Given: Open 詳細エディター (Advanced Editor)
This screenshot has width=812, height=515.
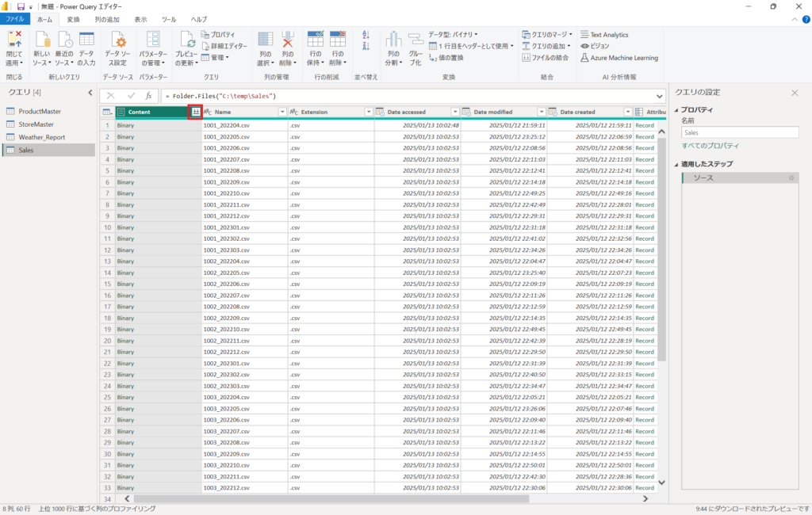Looking at the screenshot, I should pos(224,46).
